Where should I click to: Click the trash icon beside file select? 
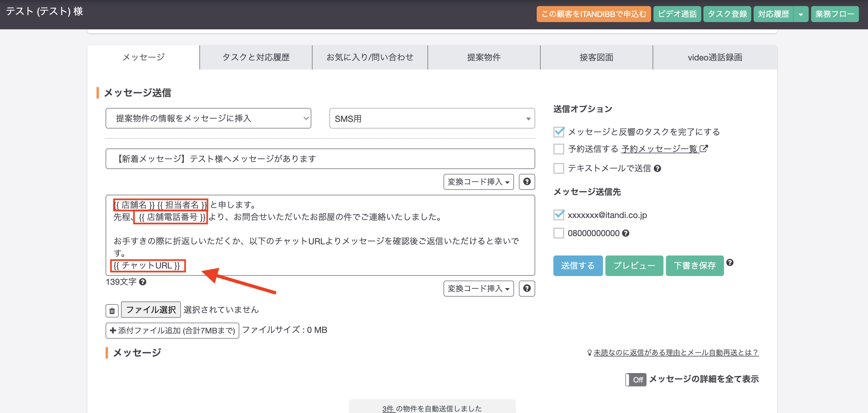click(x=112, y=310)
